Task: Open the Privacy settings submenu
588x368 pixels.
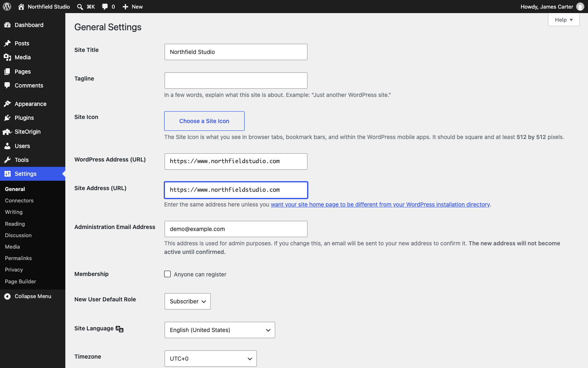Action: 14,270
